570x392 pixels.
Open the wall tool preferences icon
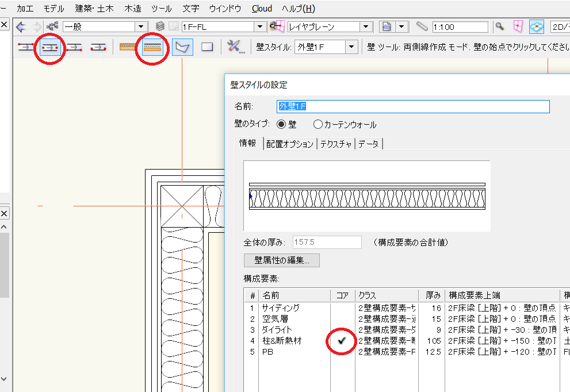pos(235,47)
